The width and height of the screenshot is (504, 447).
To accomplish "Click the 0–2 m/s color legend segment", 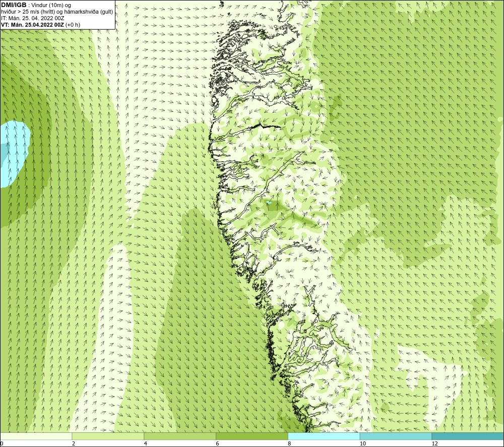I will (36, 436).
